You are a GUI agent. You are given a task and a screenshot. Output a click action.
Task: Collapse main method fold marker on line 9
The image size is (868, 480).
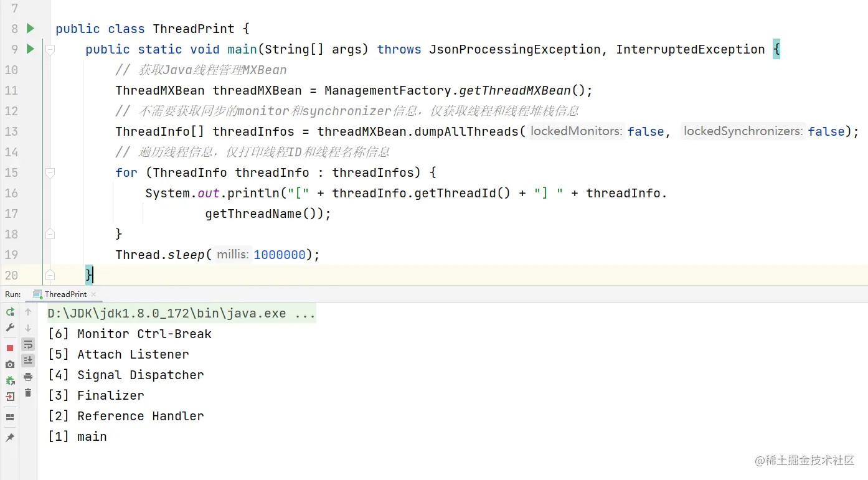(x=50, y=49)
